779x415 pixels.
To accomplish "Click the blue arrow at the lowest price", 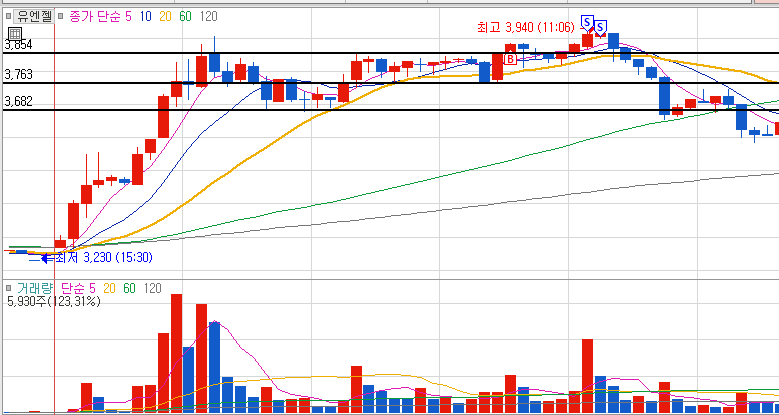I will tap(47, 258).
